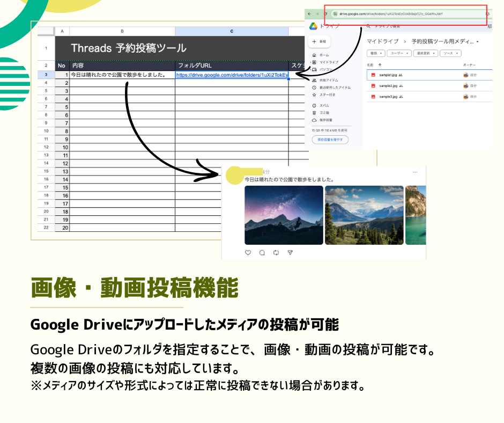
Task: Select マイドライブ in the breadcrumb
Action: click(382, 41)
